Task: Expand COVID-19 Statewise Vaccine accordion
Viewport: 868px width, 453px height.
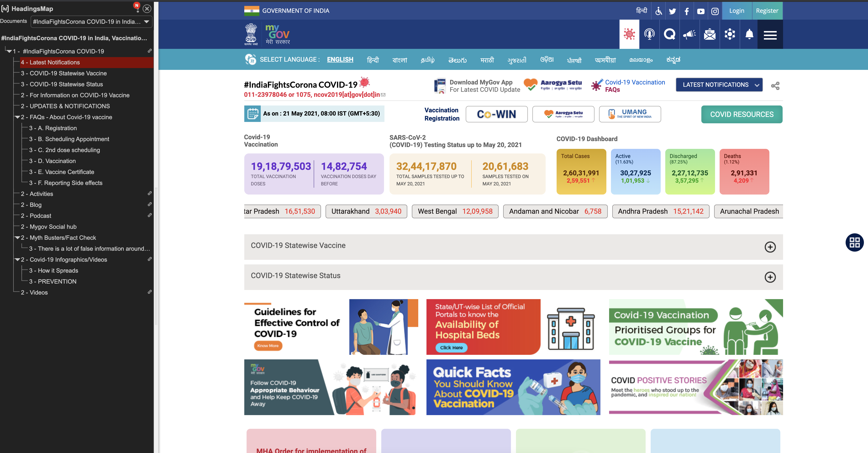Action: tap(513, 247)
